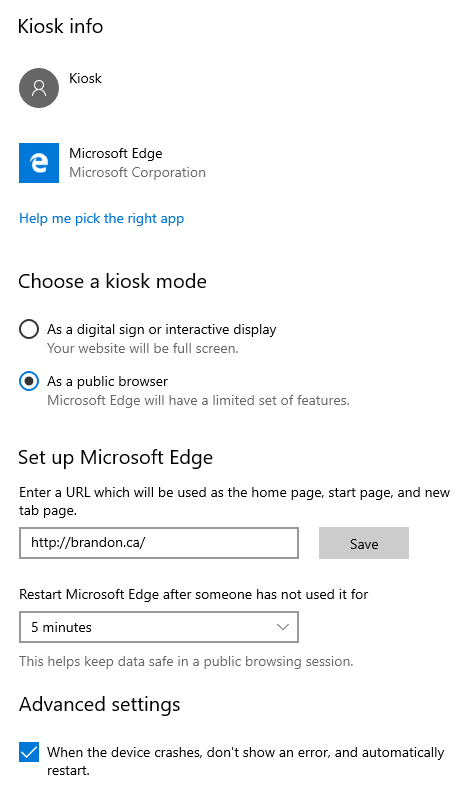This screenshot has width=468, height=789.
Task: Select 'As a digital sign or interactive display' radio button
Action: click(x=29, y=330)
